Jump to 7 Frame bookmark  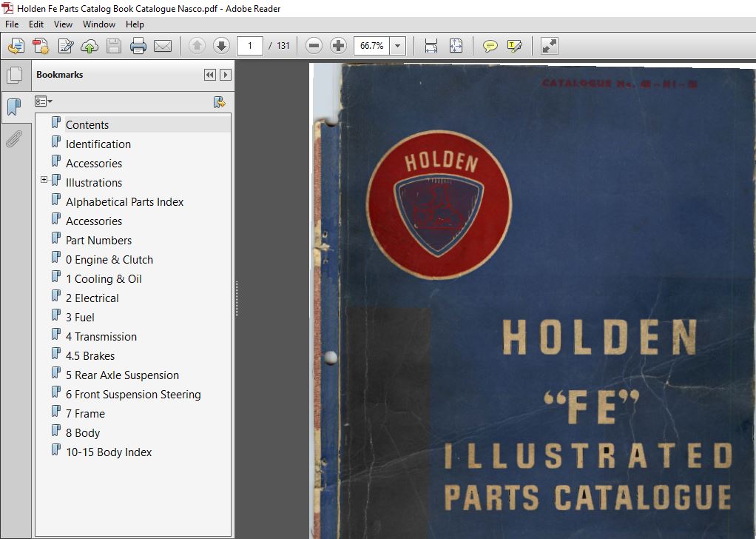85,415
